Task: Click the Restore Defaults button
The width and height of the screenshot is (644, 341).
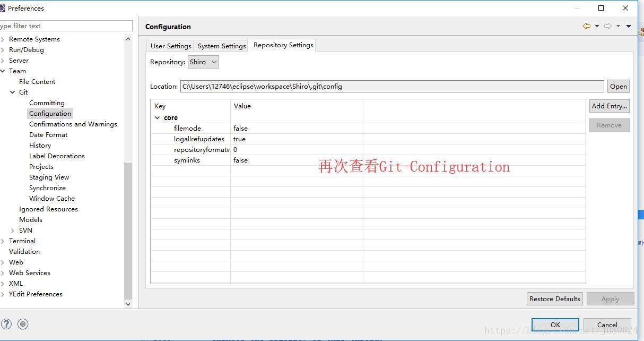Action: [555, 299]
